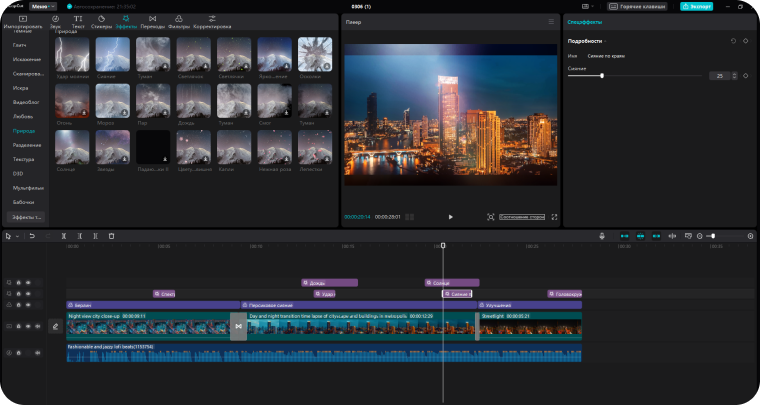The image size is (760, 405).
Task: Click the transition icon between video clips
Action: pos(238,326)
